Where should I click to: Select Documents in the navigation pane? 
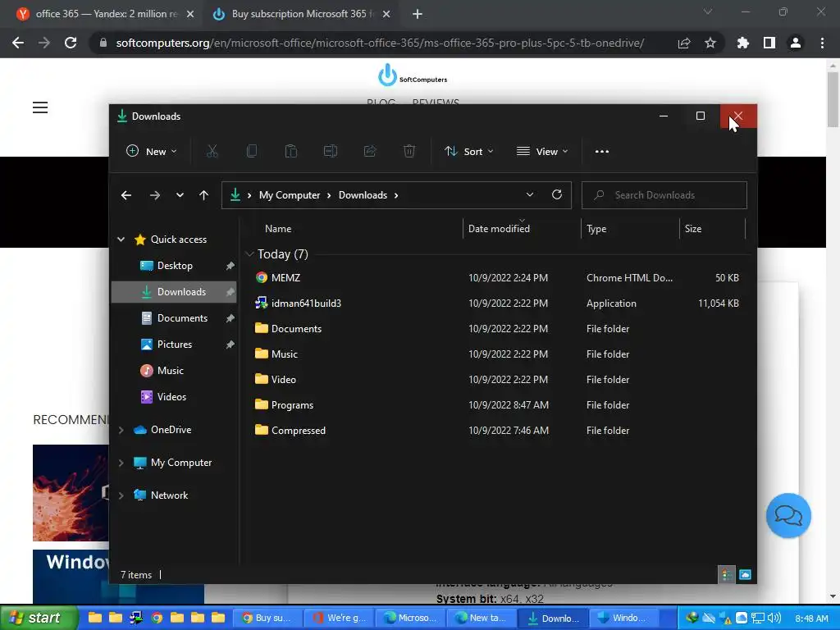pos(182,318)
